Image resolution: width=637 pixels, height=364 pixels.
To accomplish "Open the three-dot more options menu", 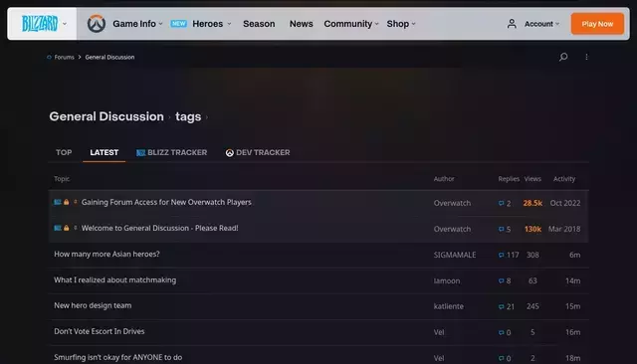I will click(x=586, y=57).
